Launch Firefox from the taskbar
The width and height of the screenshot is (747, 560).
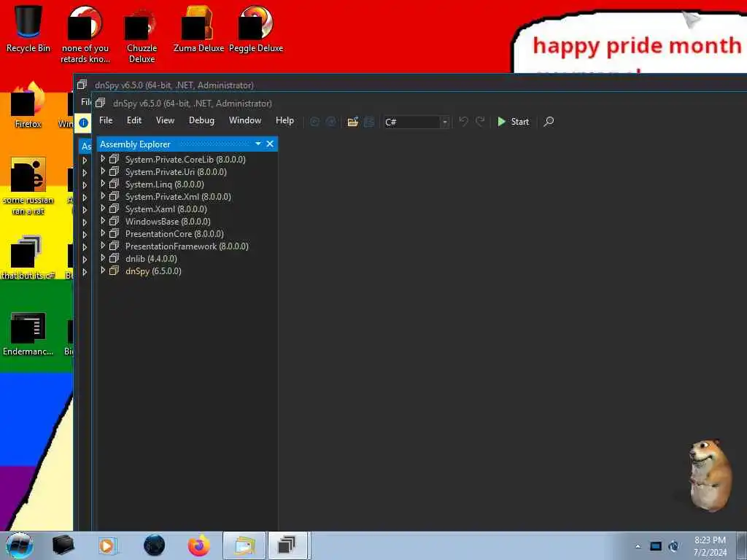pyautogui.click(x=198, y=545)
